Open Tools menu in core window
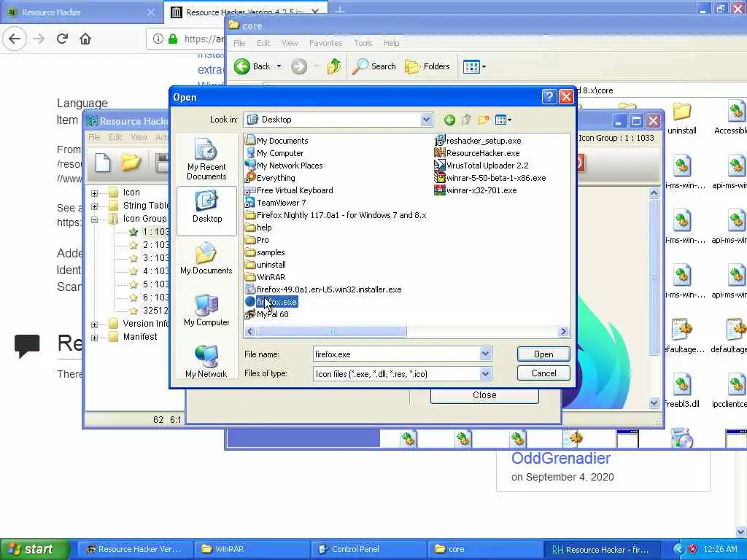This screenshot has width=747, height=560. point(363,43)
